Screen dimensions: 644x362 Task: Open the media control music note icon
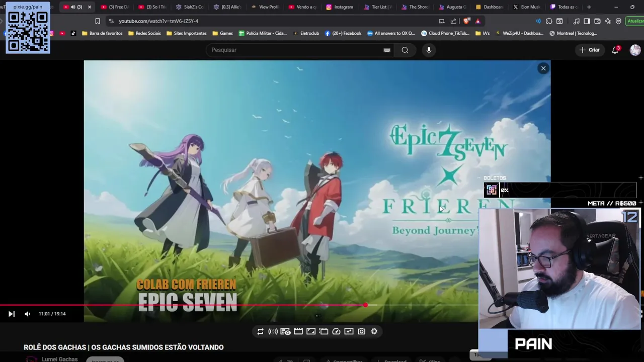[x=577, y=21]
